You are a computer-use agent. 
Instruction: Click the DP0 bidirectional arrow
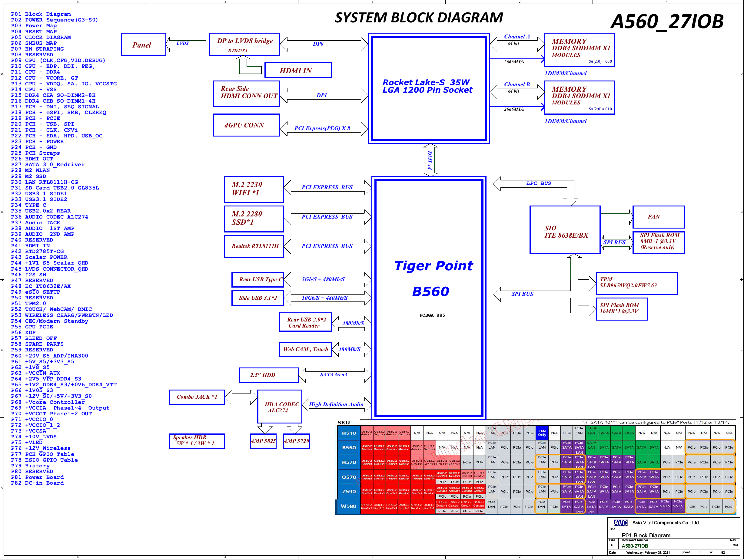[x=324, y=44]
